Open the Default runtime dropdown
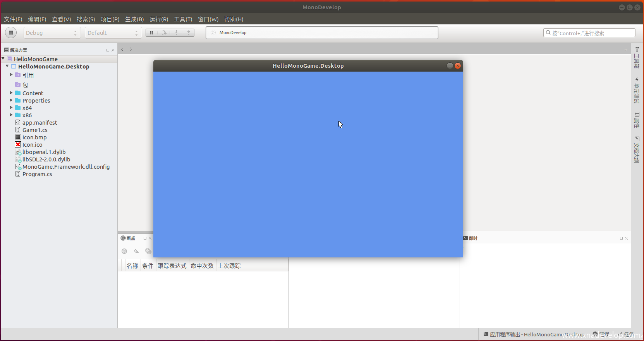This screenshot has width=644, height=341. [113, 33]
